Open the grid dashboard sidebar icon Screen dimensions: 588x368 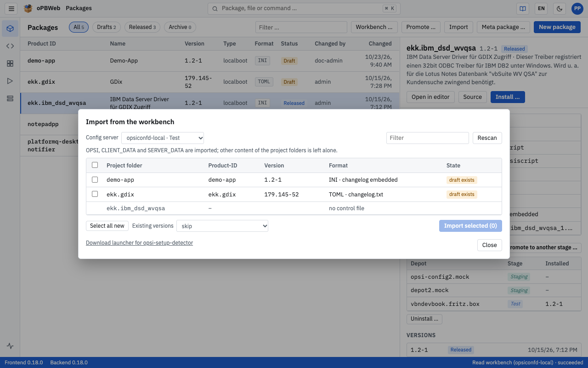coord(10,63)
